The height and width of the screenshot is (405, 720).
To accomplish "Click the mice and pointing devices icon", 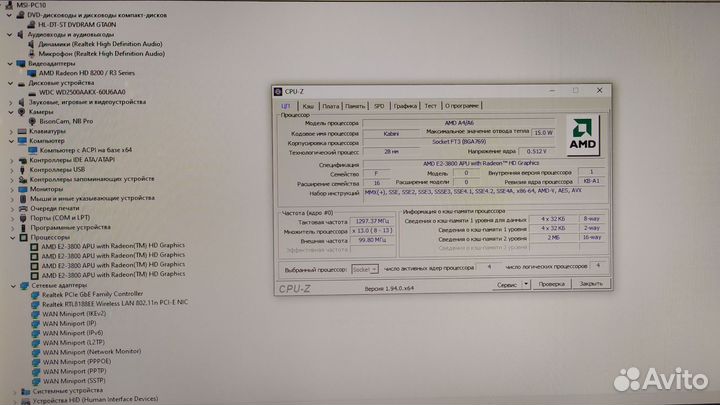I will (23, 199).
